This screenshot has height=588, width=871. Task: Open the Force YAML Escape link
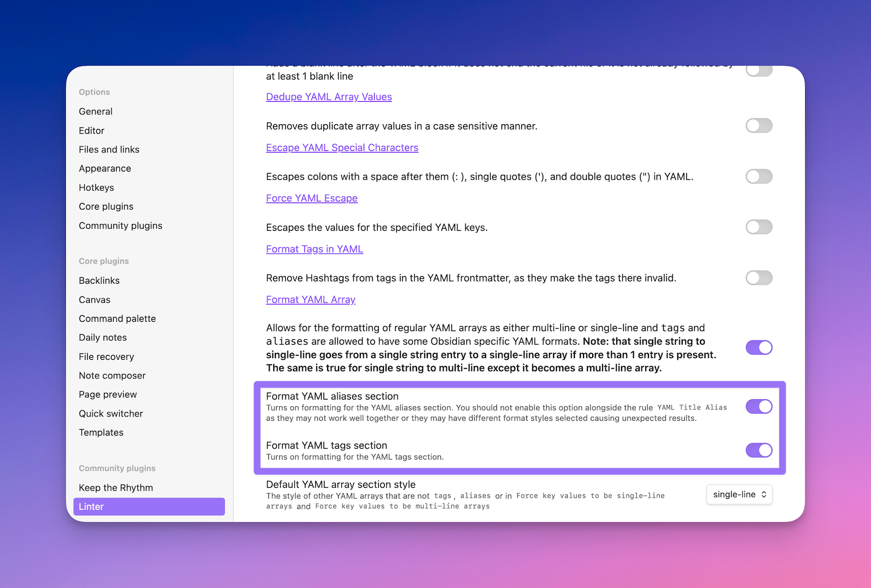tap(311, 198)
